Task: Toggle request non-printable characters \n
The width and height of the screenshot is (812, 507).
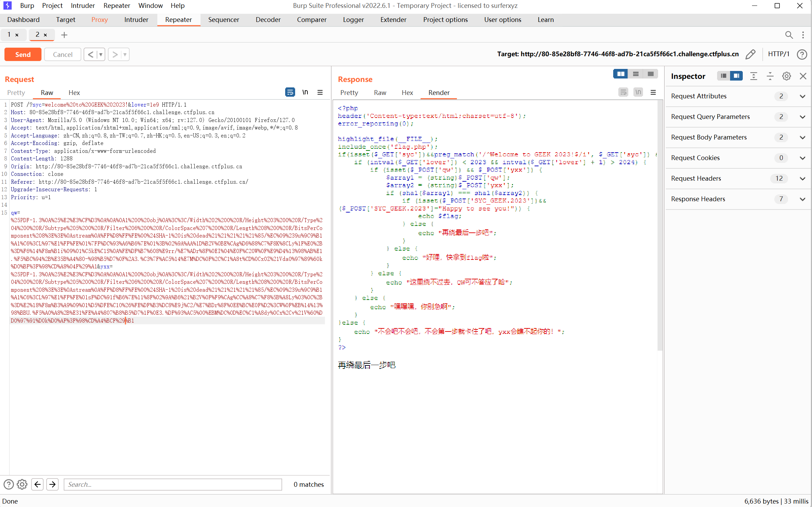Action: (x=305, y=92)
